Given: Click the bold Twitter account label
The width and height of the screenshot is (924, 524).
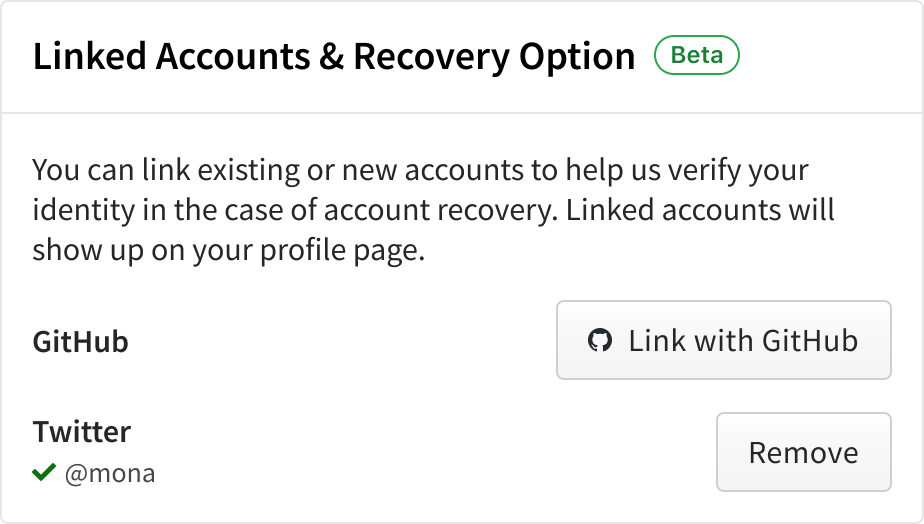Looking at the screenshot, I should tap(82, 432).
